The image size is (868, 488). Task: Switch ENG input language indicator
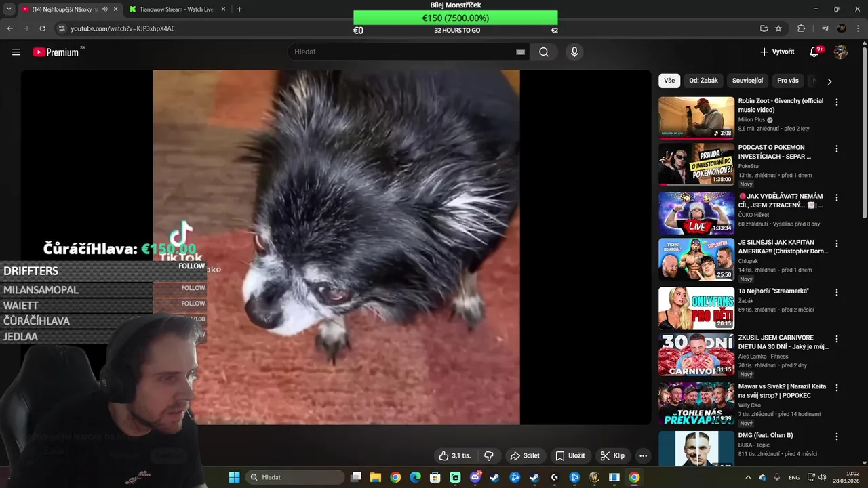pos(794,477)
